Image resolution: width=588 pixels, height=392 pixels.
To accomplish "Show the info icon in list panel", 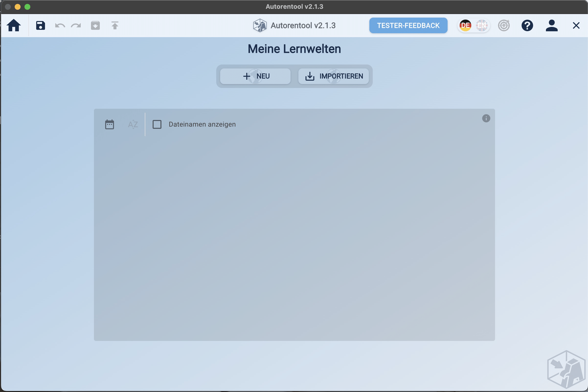I will tap(486, 118).
